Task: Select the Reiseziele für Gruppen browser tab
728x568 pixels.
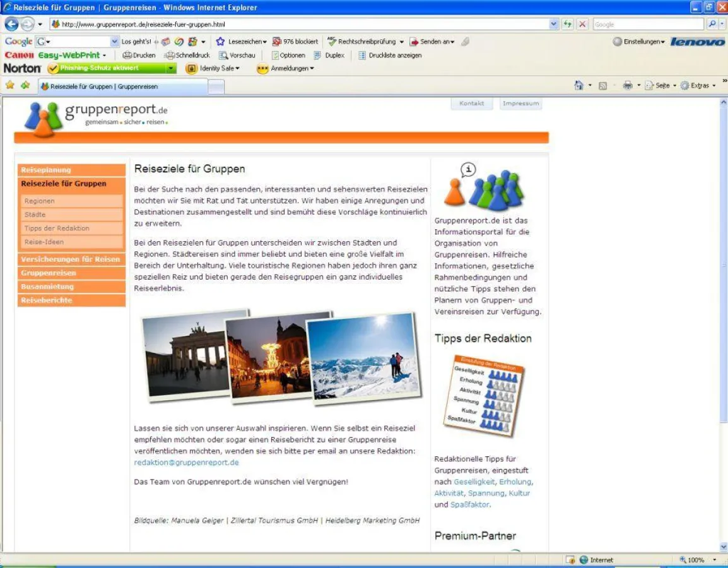Action: (123, 86)
